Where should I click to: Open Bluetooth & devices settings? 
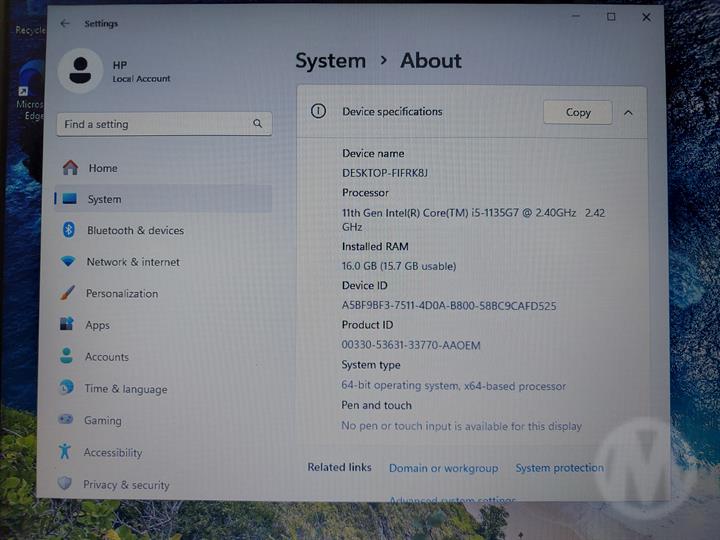coord(135,230)
